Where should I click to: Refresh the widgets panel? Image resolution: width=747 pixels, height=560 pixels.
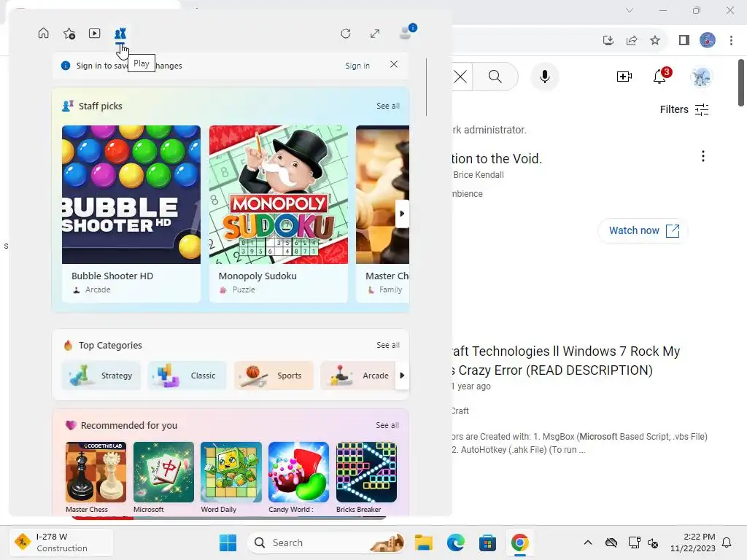346,34
